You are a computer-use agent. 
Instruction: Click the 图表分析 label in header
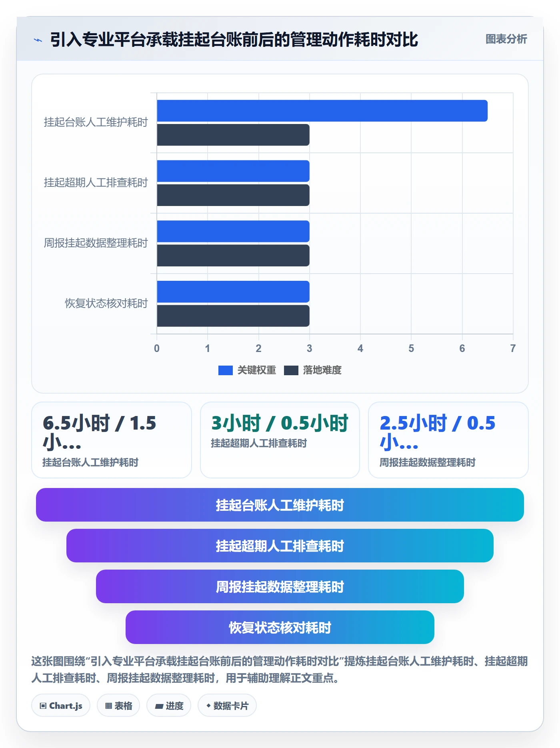point(506,39)
